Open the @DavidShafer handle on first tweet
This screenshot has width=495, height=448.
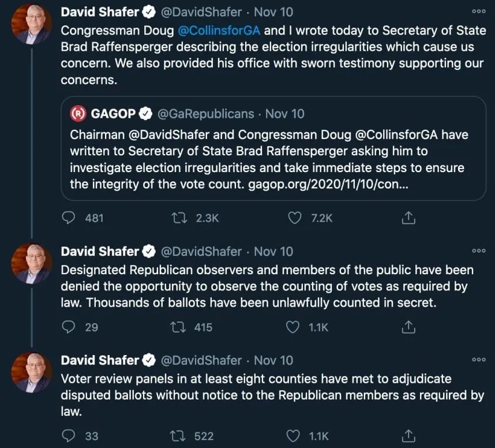[201, 13]
